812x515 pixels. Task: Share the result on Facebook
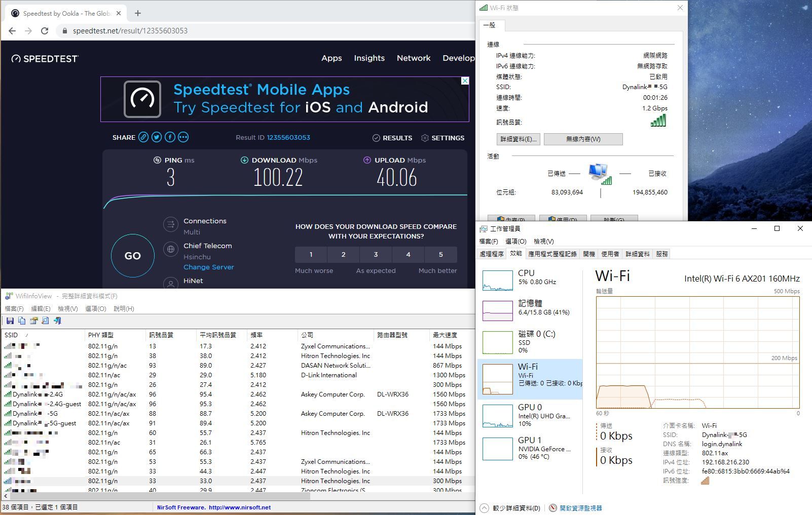coord(170,137)
